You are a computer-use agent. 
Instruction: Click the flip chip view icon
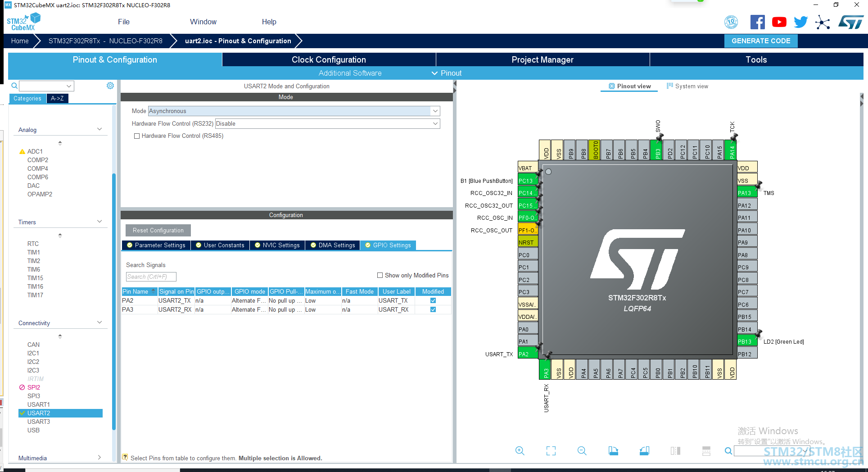point(675,451)
